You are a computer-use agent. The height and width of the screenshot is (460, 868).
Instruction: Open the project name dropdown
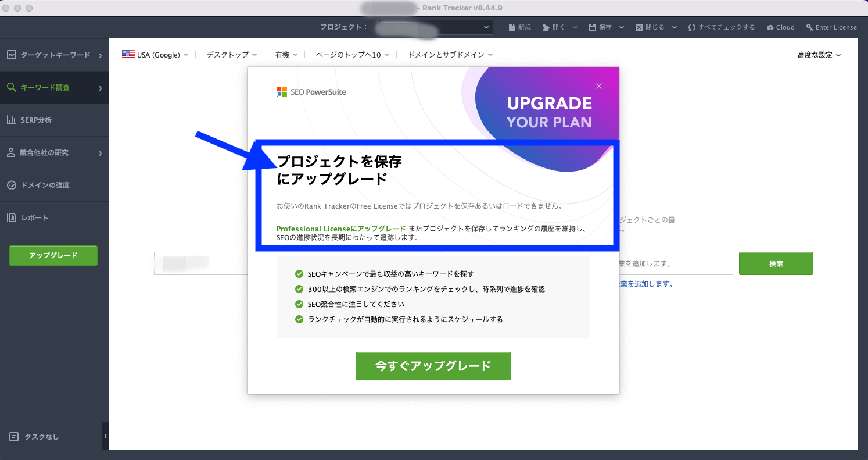435,27
